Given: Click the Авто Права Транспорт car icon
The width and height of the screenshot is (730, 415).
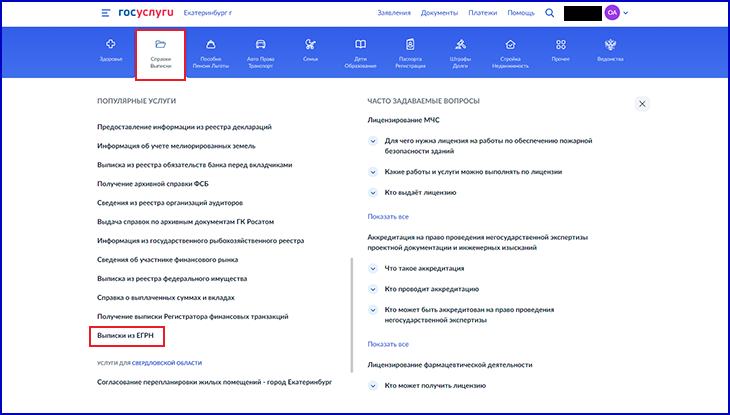Looking at the screenshot, I should [260, 44].
